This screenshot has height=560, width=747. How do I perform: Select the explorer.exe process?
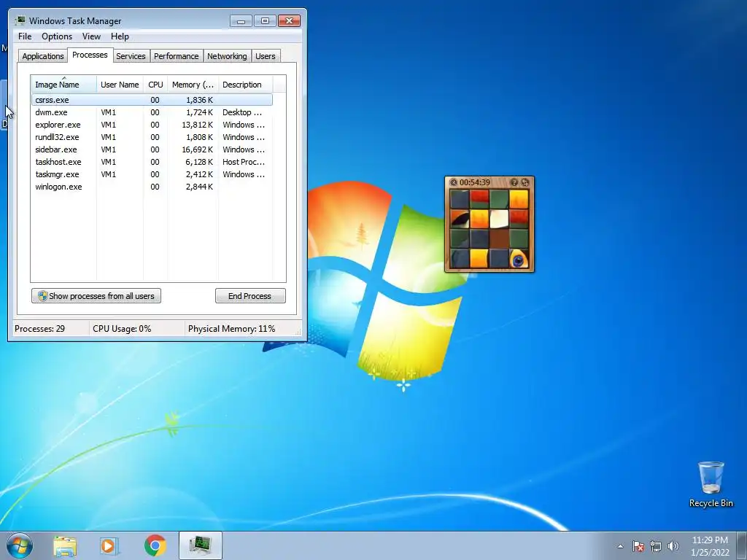(x=152, y=125)
